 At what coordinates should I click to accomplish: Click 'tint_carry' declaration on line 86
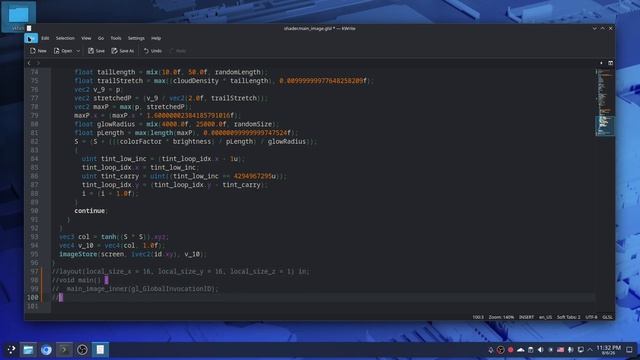point(120,176)
